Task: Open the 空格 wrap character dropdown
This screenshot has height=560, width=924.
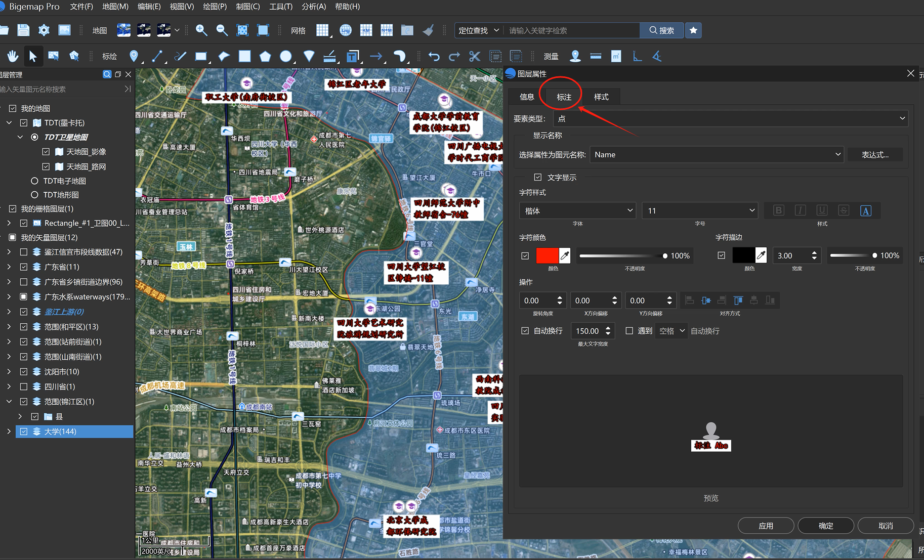Action: (672, 331)
